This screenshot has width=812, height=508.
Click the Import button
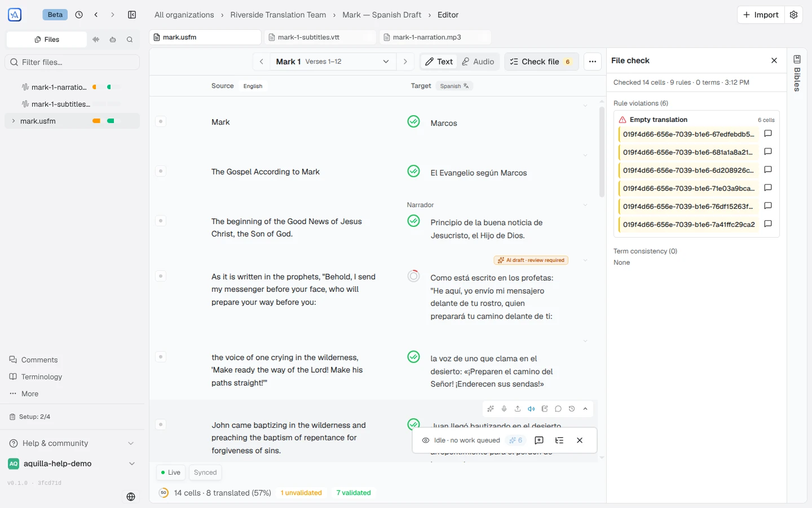coord(761,15)
